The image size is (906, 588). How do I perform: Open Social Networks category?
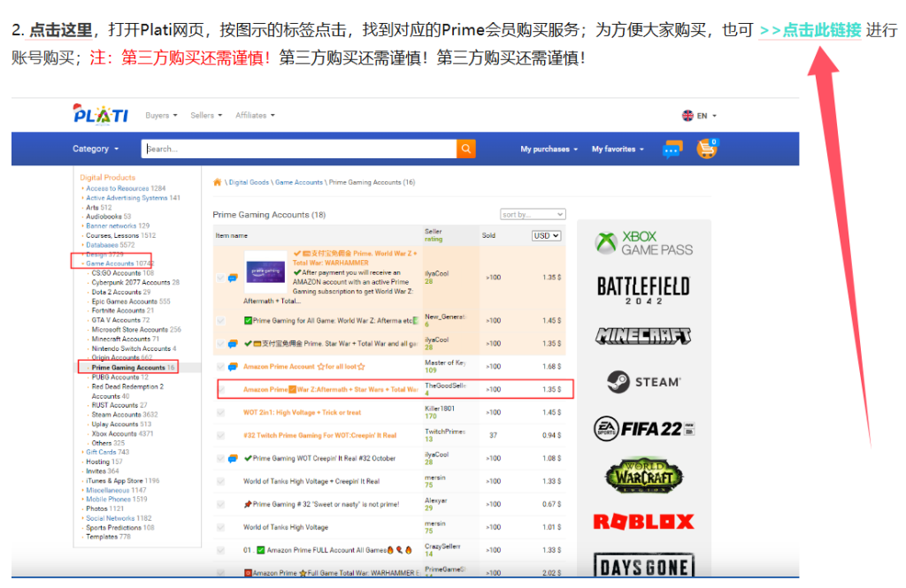tap(111, 518)
